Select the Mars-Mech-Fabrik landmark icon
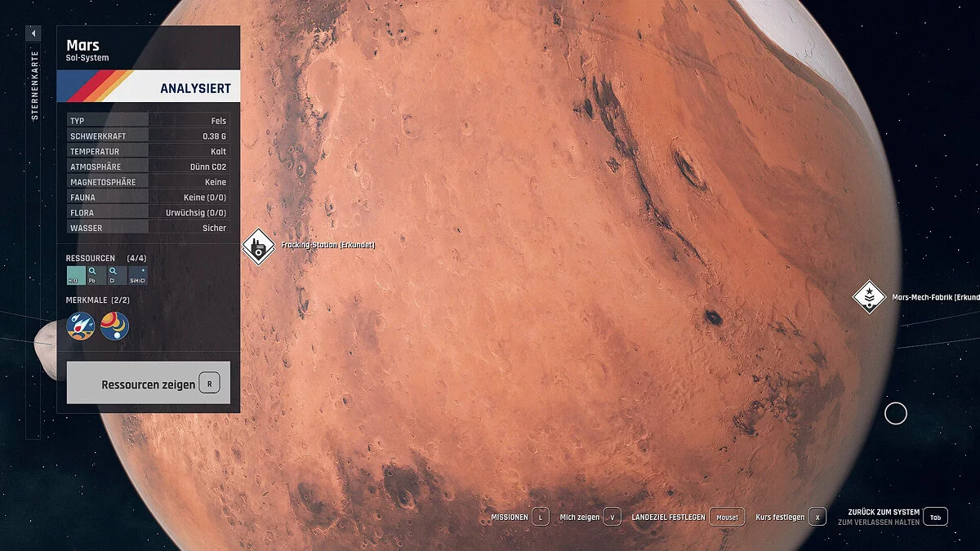This screenshot has height=551, width=980. (x=870, y=297)
